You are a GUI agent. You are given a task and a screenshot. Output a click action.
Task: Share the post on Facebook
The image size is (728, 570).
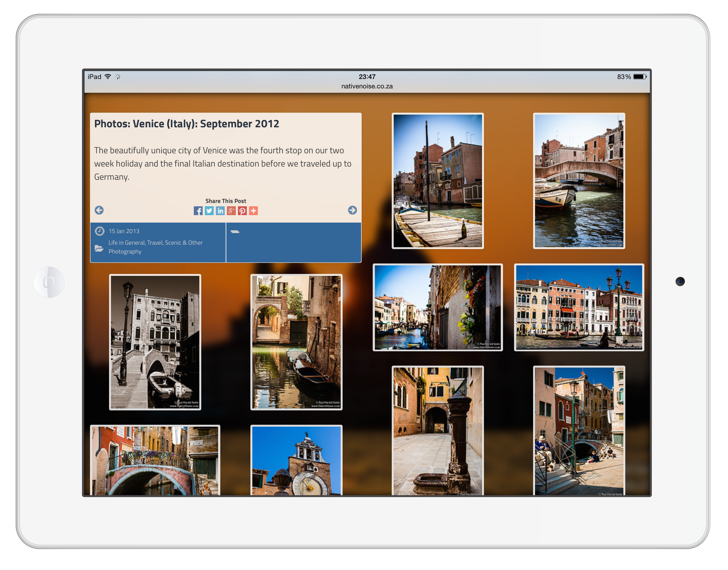(x=198, y=211)
